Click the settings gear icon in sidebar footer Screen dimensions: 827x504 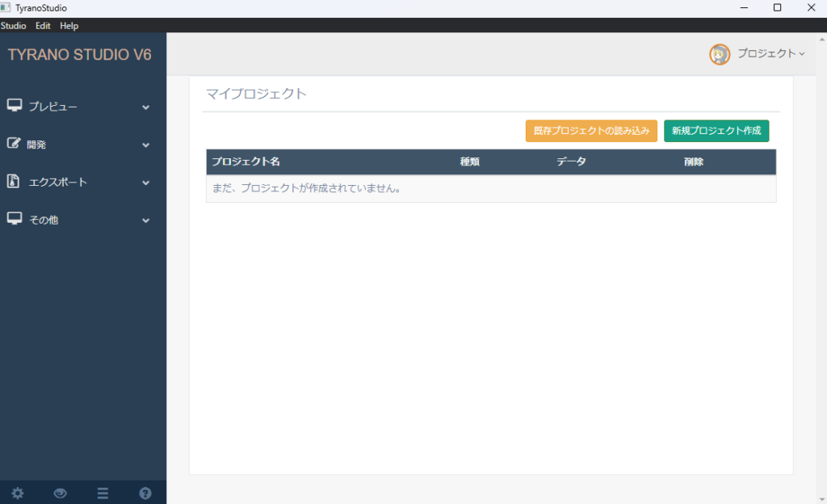point(18,493)
